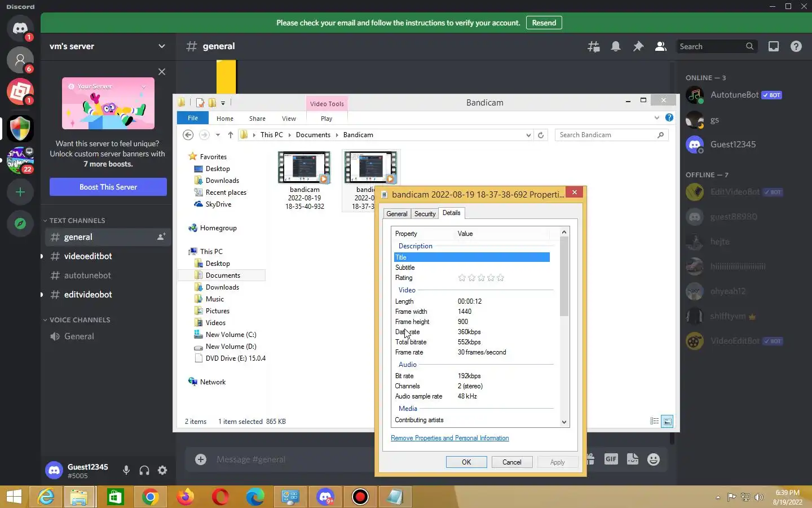Expand Explorer address bar history dropdown
Screen dimensions: 812x508
point(528,135)
